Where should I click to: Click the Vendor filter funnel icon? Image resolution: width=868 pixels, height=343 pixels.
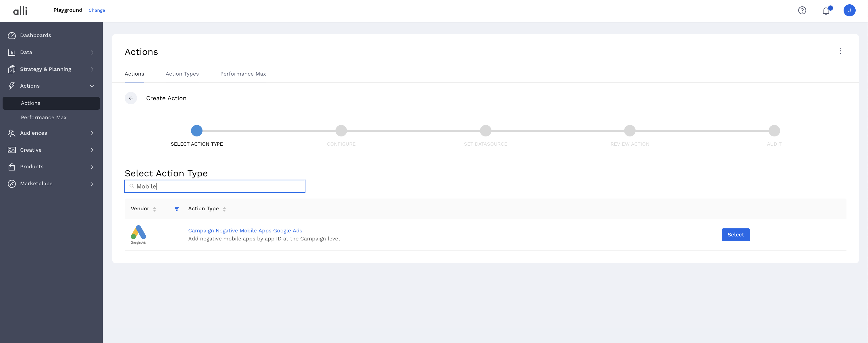tap(176, 209)
